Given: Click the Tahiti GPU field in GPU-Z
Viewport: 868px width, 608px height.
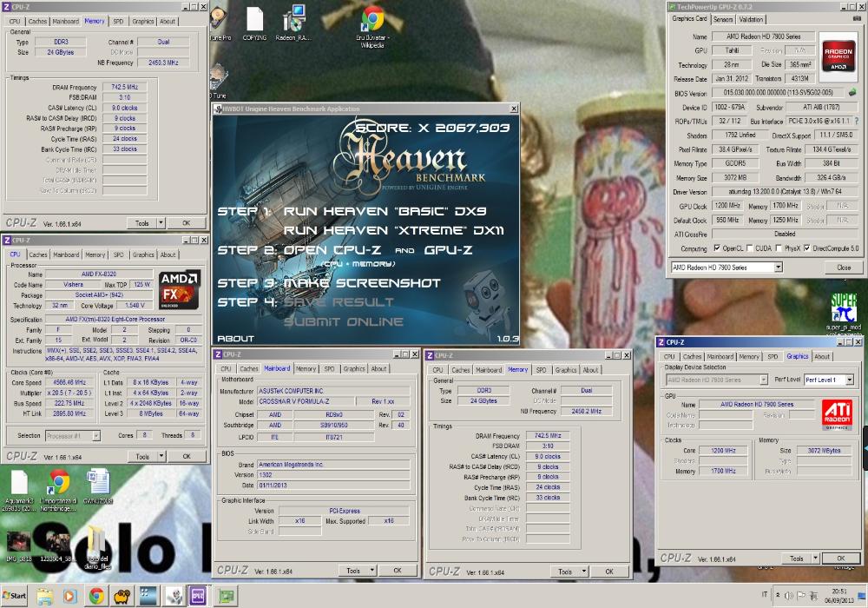Looking at the screenshot, I should point(732,50).
